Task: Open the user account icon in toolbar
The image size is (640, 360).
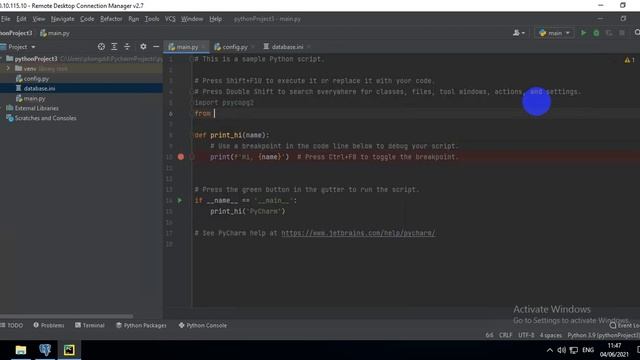Action: [518, 33]
